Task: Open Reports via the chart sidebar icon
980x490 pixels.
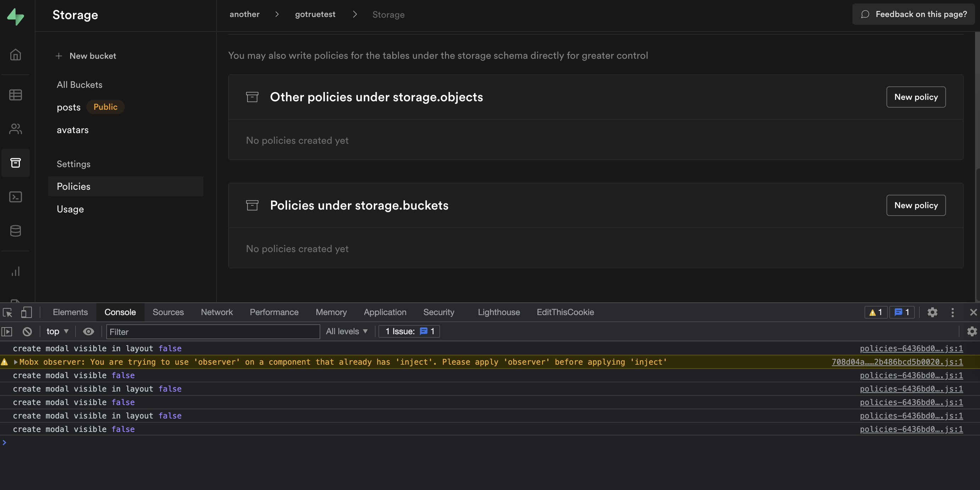Action: [x=16, y=271]
